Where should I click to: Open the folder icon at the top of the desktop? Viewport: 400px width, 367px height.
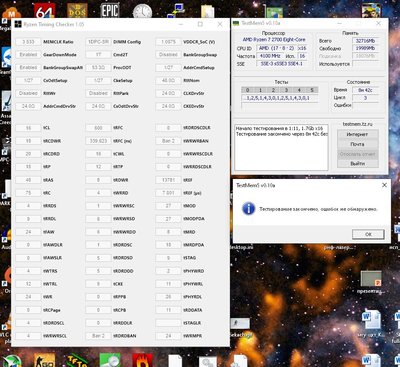coord(207,12)
